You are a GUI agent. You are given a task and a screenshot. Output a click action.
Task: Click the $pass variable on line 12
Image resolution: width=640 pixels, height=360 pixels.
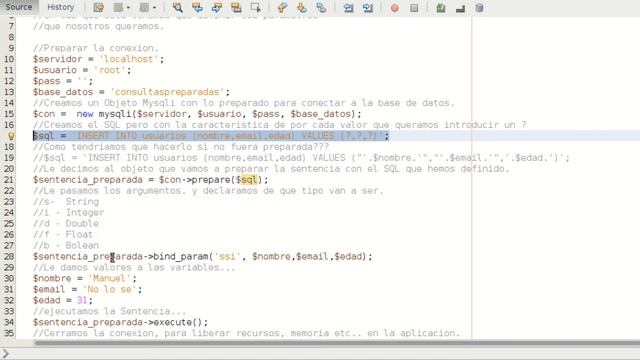coord(47,81)
